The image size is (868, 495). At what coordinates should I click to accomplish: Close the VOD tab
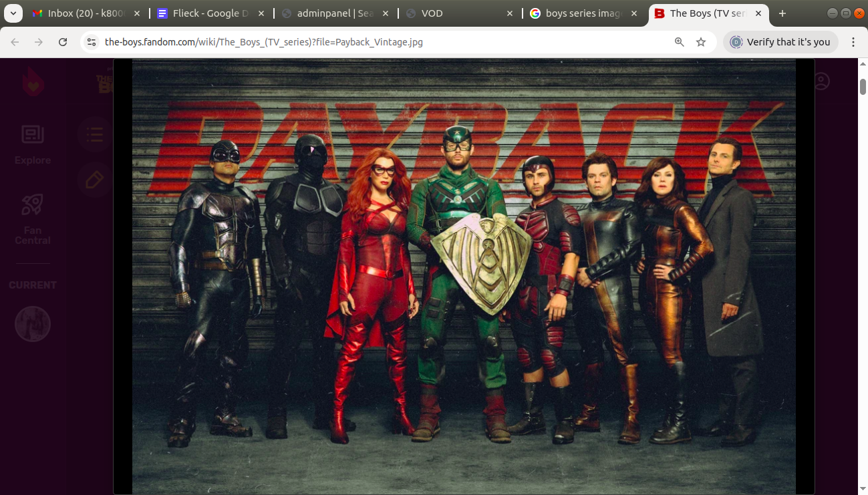pyautogui.click(x=510, y=13)
